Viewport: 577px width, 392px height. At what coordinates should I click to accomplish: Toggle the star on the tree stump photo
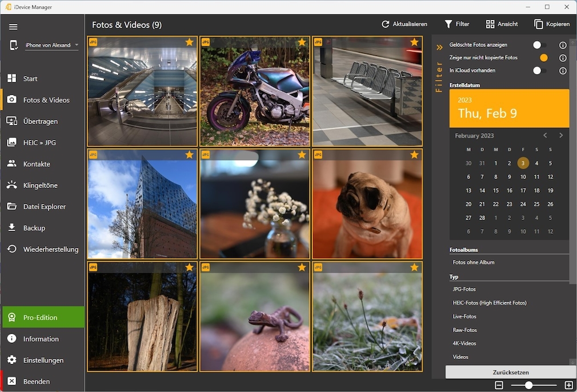tap(190, 267)
